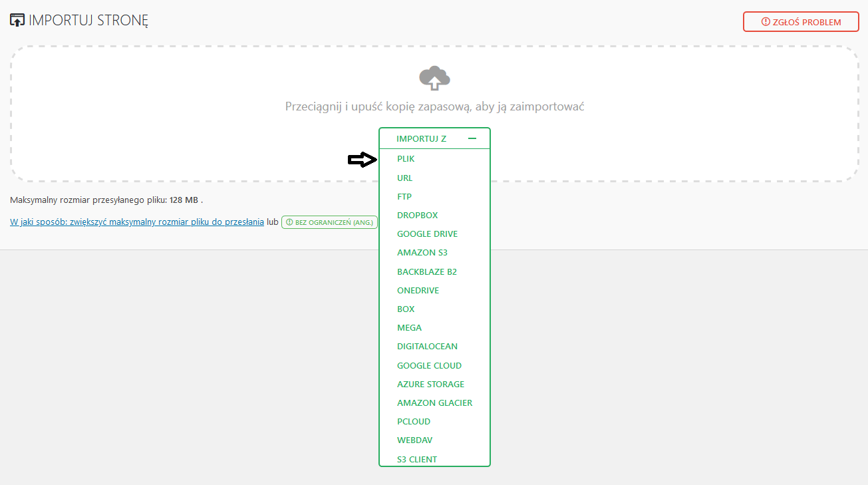Select DigitalOcean import source
The image size is (868, 485).
[x=427, y=347]
